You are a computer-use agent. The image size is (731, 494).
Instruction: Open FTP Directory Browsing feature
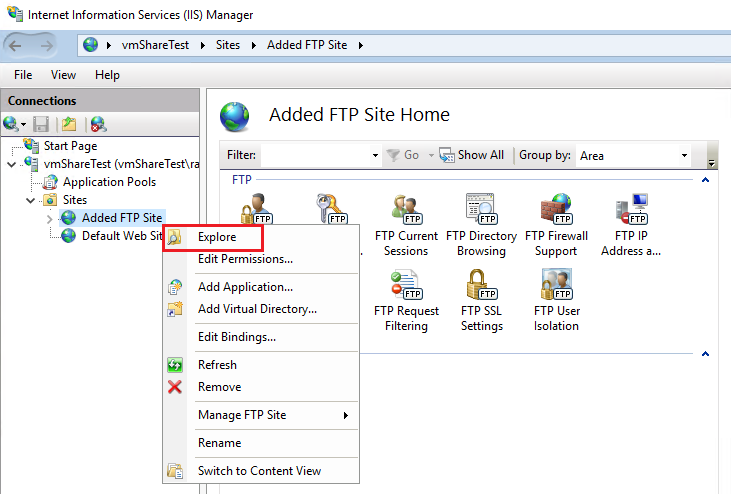(x=481, y=225)
